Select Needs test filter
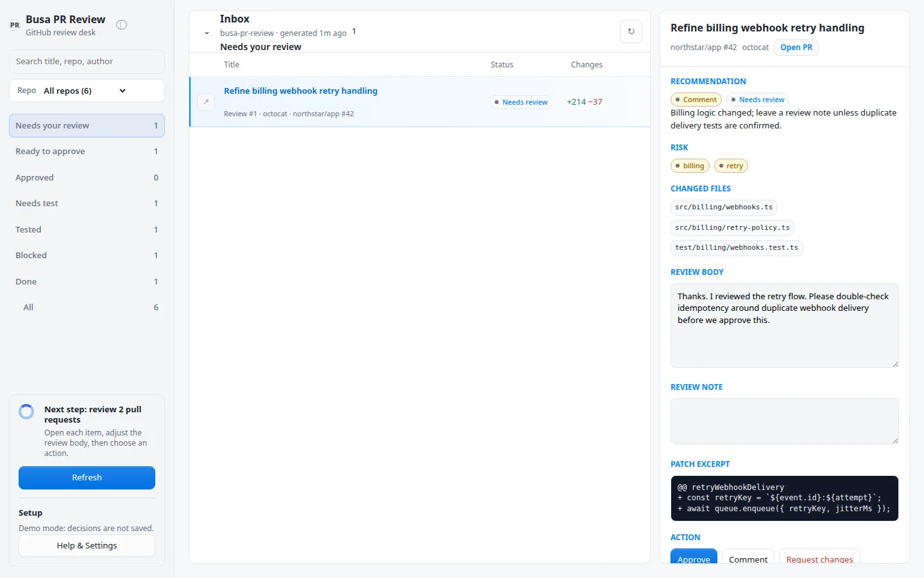 click(x=87, y=204)
